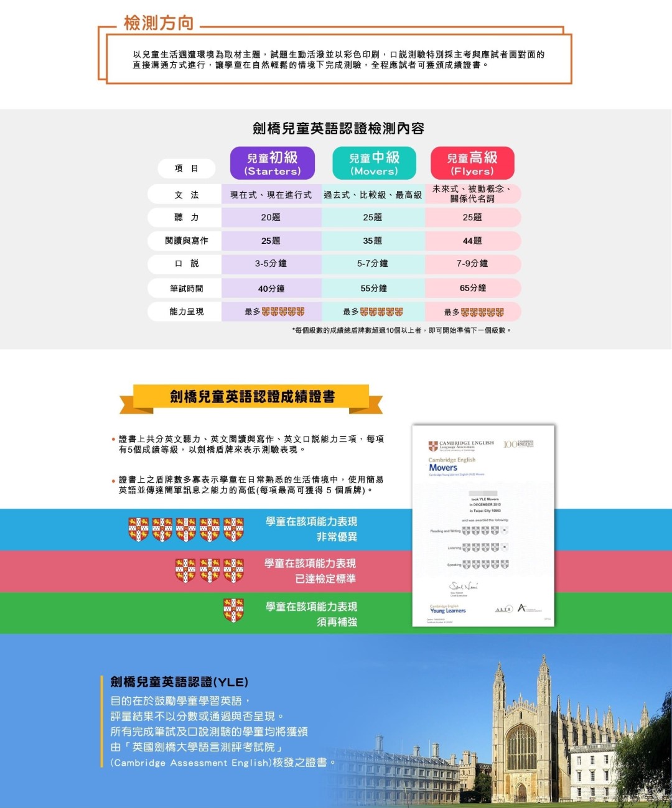This screenshot has width=672, height=808.
Task: Click the yellow 劍橋兒童英語認證成績證書 ribbon banner
Action: coord(252,397)
